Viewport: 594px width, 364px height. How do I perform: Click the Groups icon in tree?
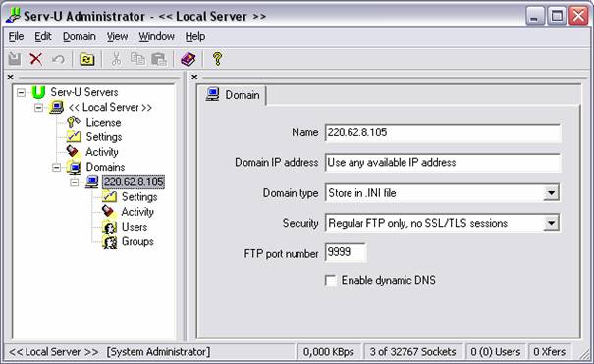pos(110,242)
